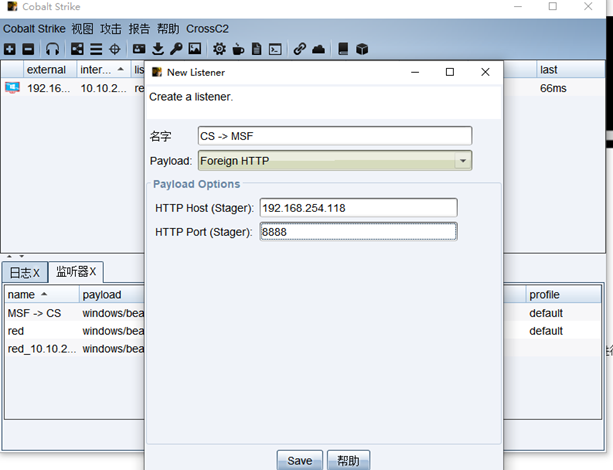Click the 帮助 button in New Listener dialog
Viewport: 613px width, 470px height.
click(348, 461)
